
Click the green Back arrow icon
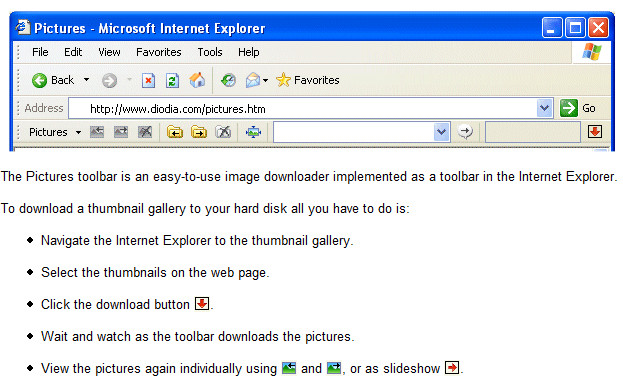pos(39,81)
